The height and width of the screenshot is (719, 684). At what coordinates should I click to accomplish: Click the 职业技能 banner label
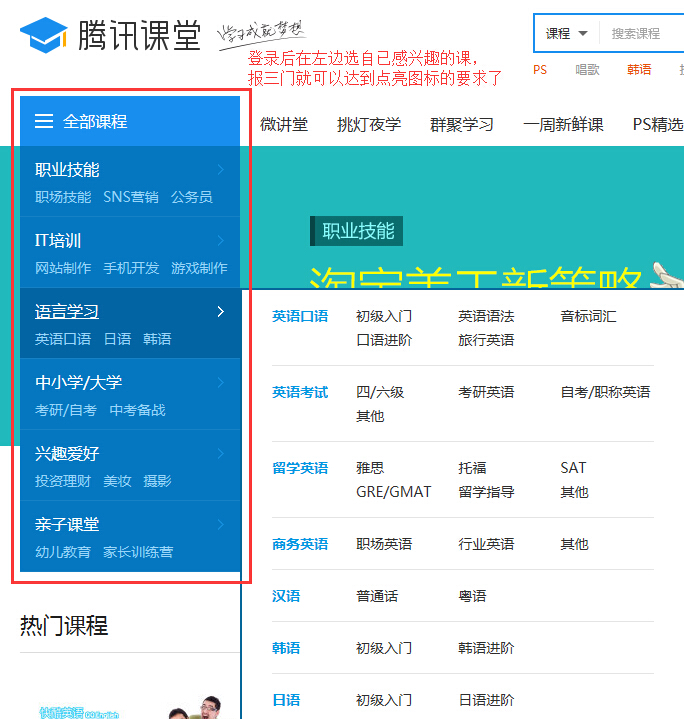click(357, 231)
